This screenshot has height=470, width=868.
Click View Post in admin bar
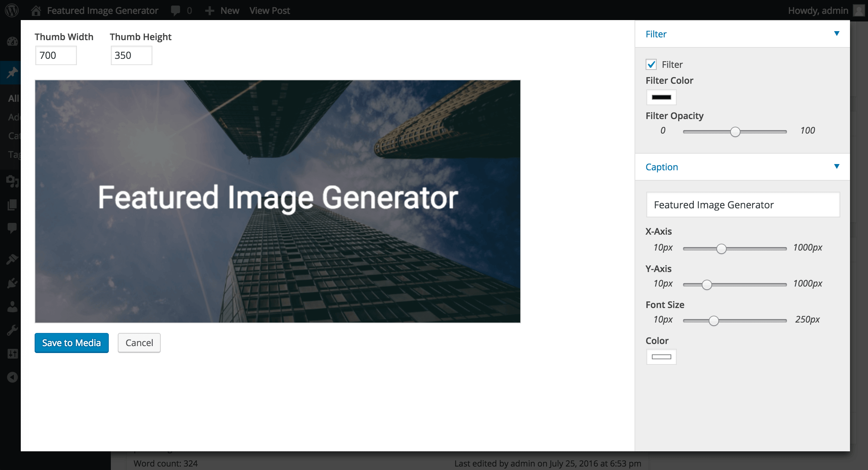(x=269, y=10)
